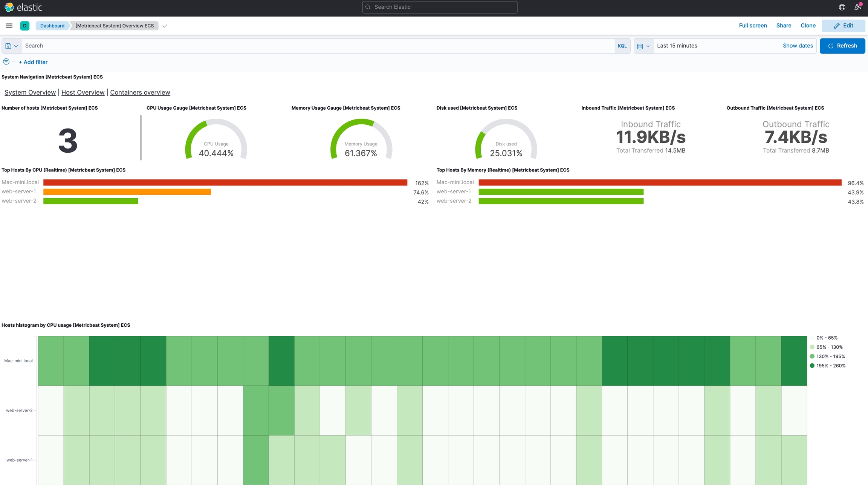Click the Outbound Traffic 7.4KB/s value
868x485 pixels.
[796, 137]
